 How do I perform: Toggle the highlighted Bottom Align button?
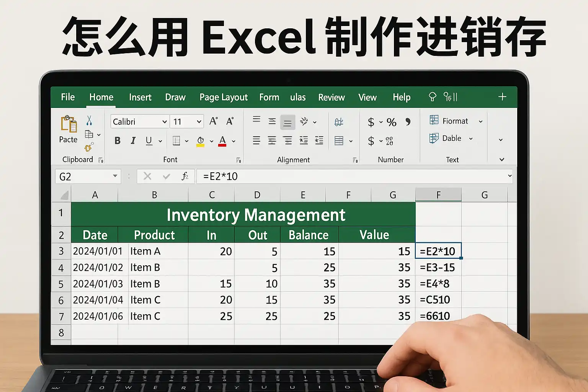tap(287, 122)
